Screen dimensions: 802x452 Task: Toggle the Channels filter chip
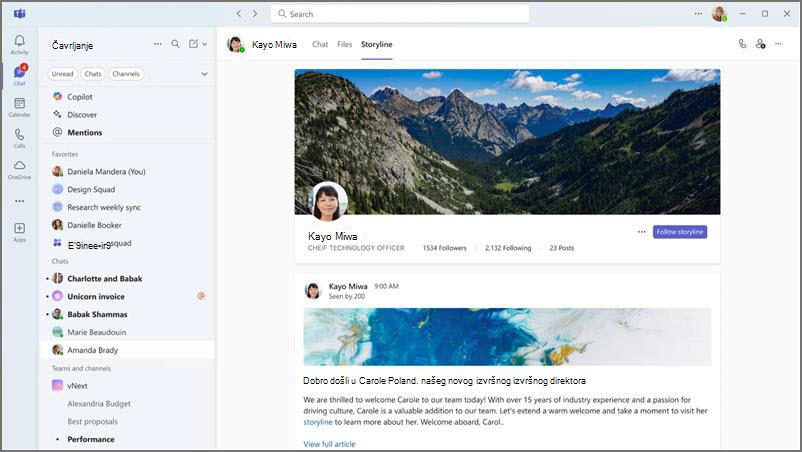click(126, 74)
